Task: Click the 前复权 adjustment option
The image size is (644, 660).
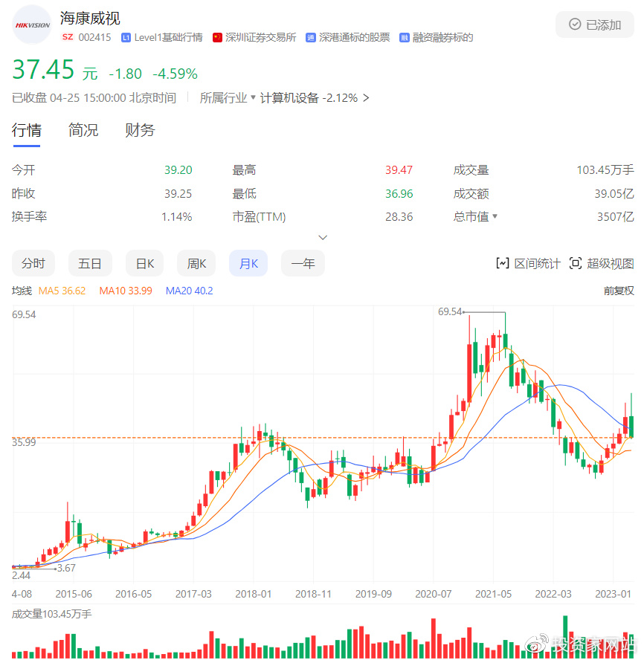Action: (x=618, y=291)
